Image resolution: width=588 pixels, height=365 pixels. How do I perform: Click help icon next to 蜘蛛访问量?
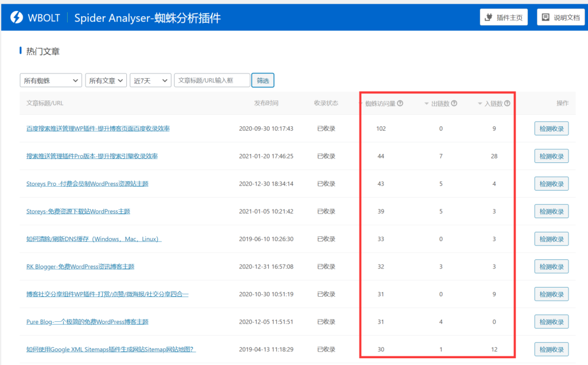coord(400,104)
